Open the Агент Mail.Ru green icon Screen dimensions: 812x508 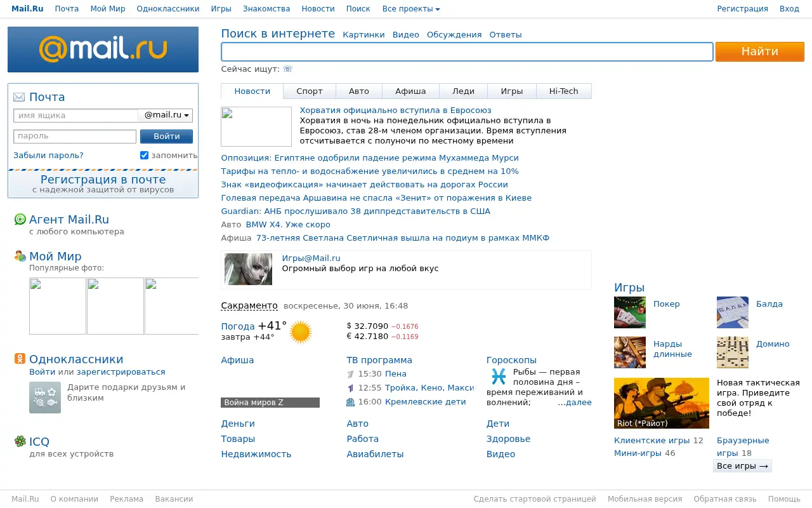(x=20, y=220)
